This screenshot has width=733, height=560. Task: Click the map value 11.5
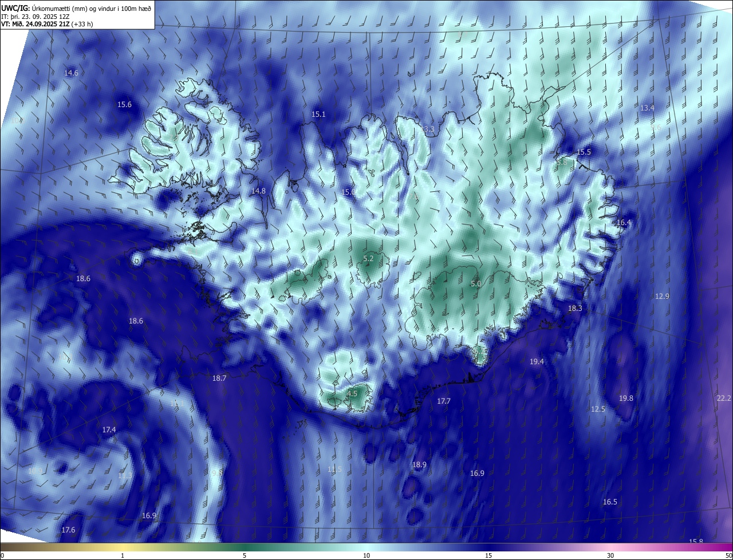click(334, 469)
